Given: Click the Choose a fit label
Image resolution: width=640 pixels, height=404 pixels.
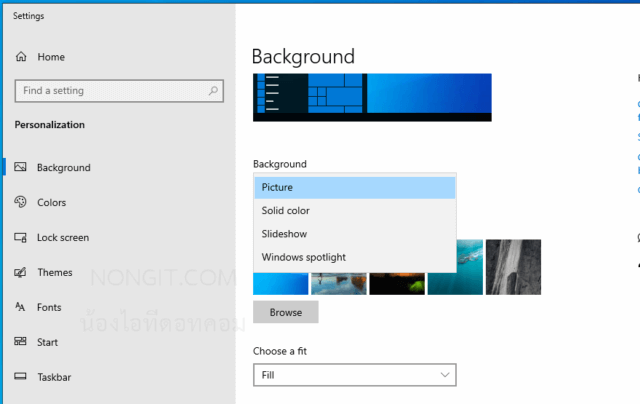Looking at the screenshot, I should 280,351.
